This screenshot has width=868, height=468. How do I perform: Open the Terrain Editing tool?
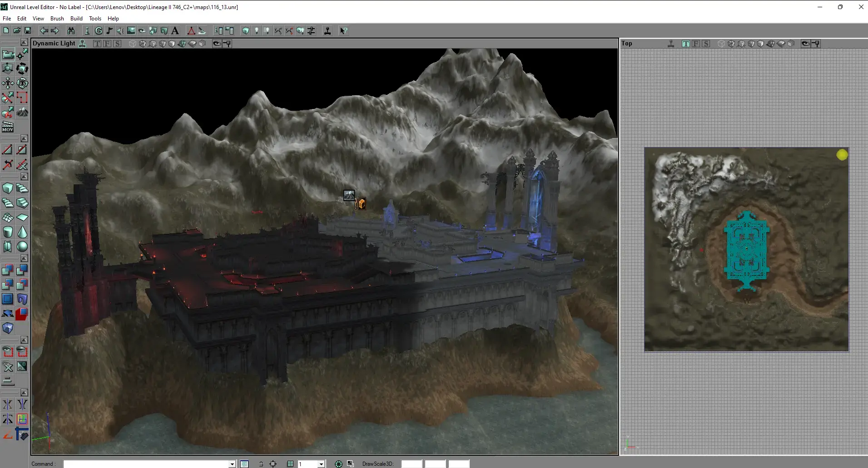pos(22,113)
